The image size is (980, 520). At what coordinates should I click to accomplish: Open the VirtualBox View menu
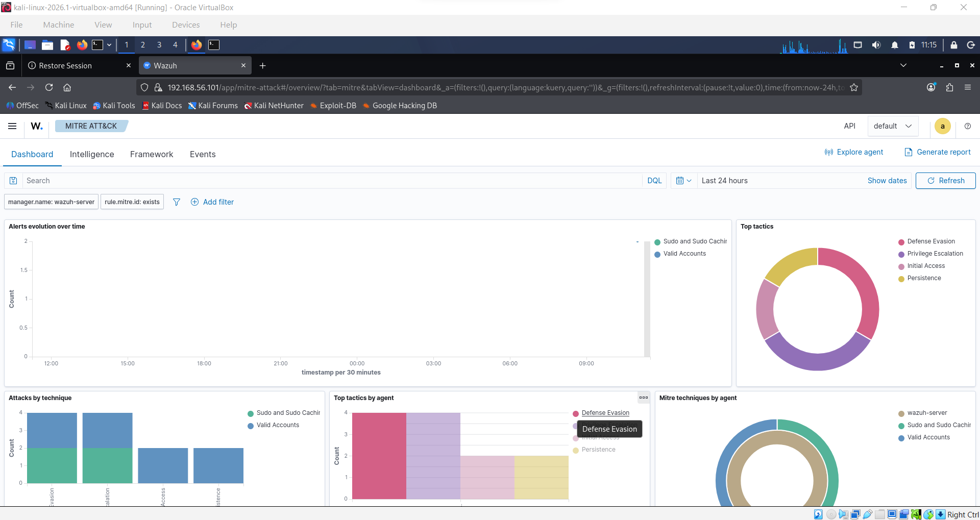click(103, 24)
